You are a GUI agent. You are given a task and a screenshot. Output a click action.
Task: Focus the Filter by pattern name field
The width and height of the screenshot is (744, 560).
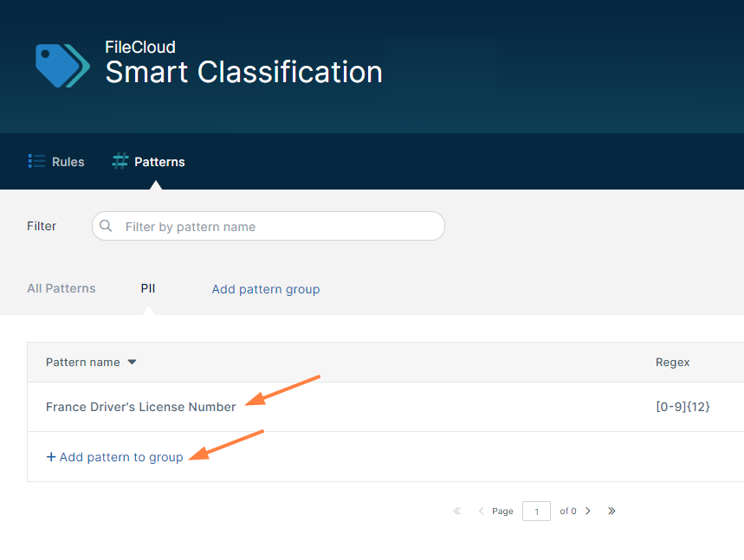(277, 227)
